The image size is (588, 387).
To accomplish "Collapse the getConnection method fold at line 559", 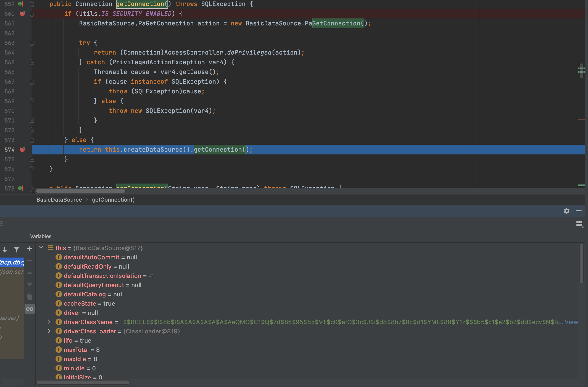I will 32,4.
